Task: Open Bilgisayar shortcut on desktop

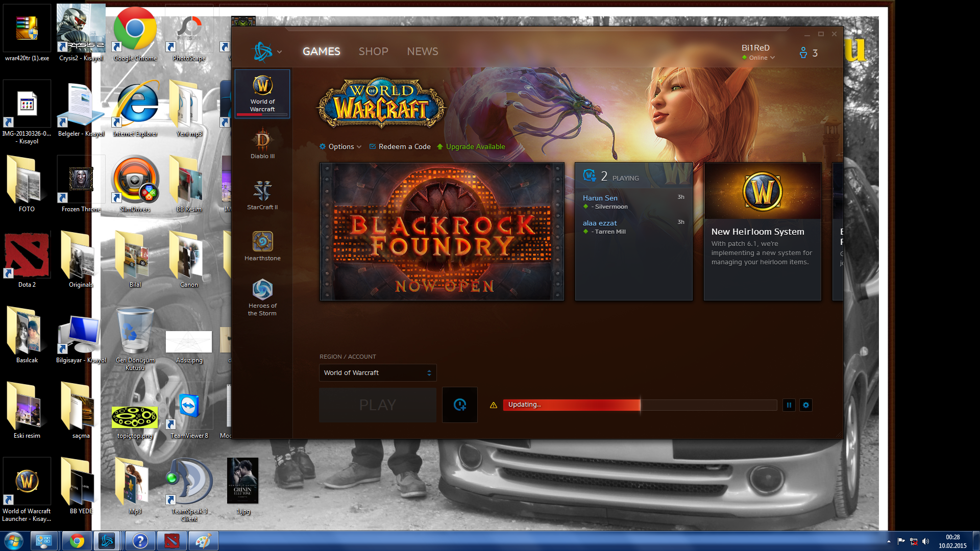Action: point(81,338)
